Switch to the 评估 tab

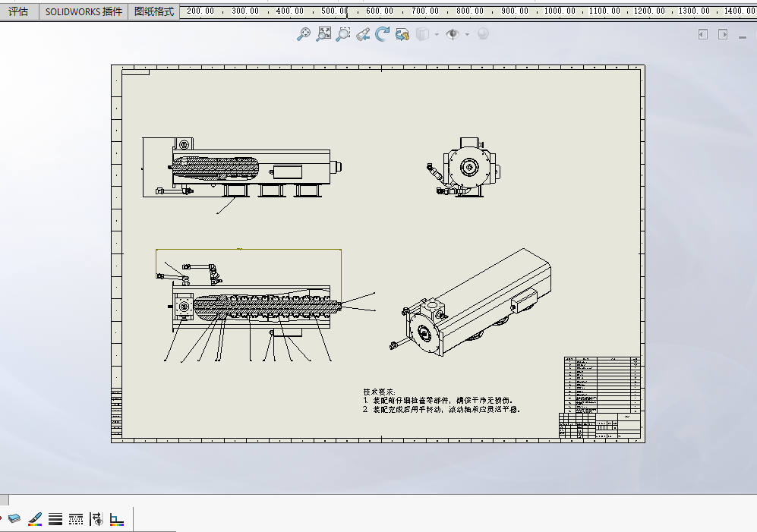click(18, 11)
